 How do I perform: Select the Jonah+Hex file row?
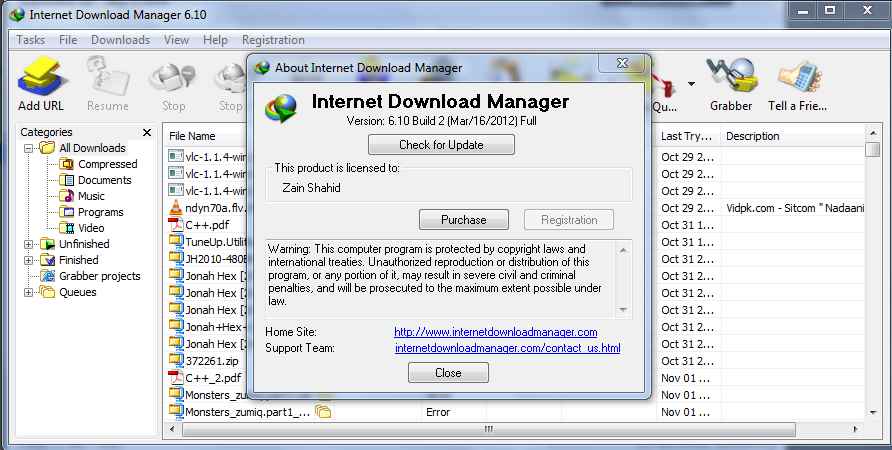[207, 327]
